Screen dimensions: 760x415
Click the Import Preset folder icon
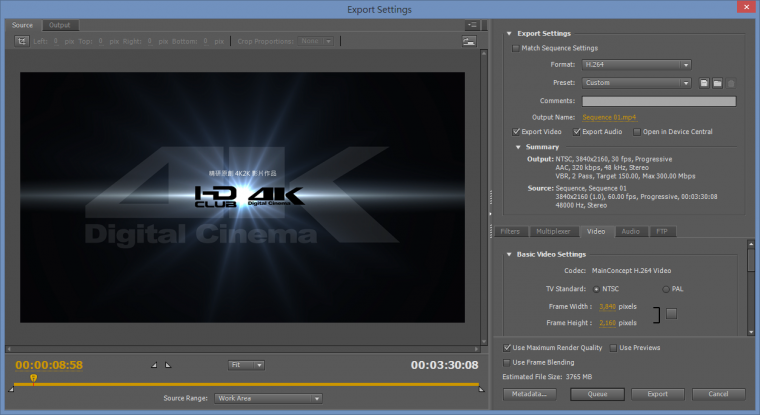717,83
